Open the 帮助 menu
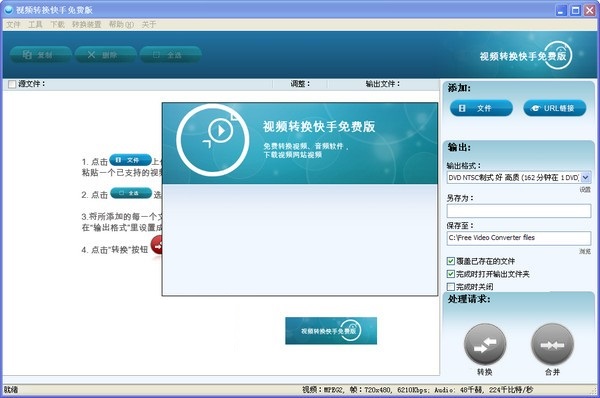The height and width of the screenshot is (398, 600). (x=121, y=24)
